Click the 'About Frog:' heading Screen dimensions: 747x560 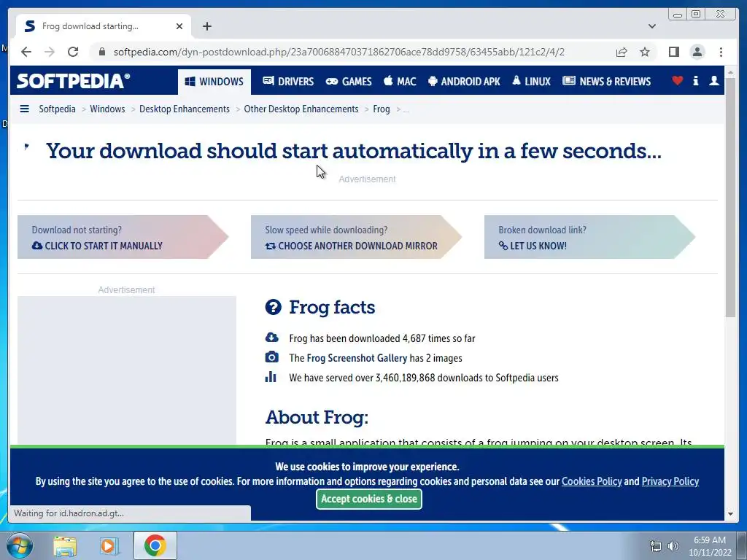pos(317,417)
